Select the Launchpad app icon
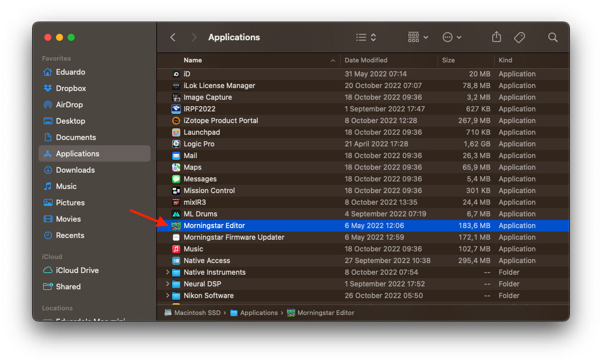 coord(176,132)
